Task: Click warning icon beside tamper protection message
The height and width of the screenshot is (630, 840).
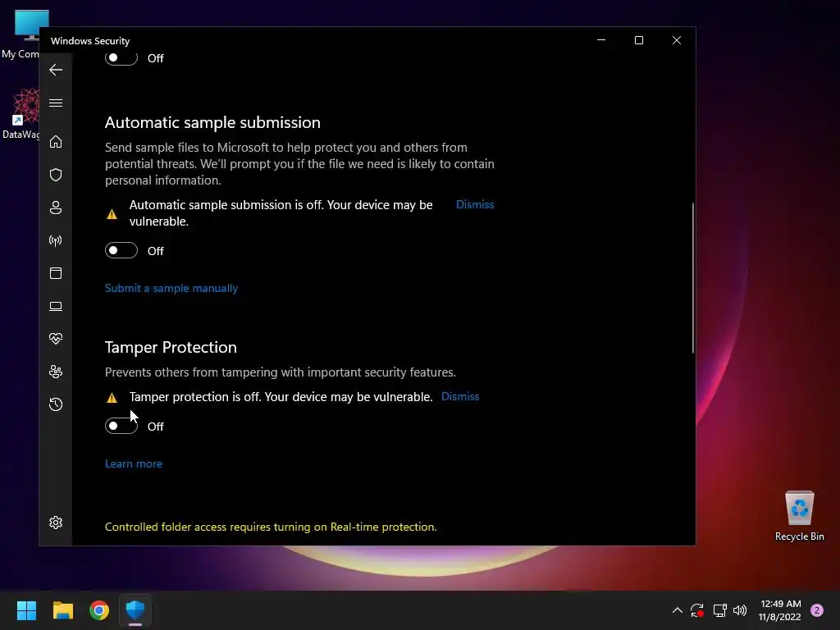Action: click(112, 398)
